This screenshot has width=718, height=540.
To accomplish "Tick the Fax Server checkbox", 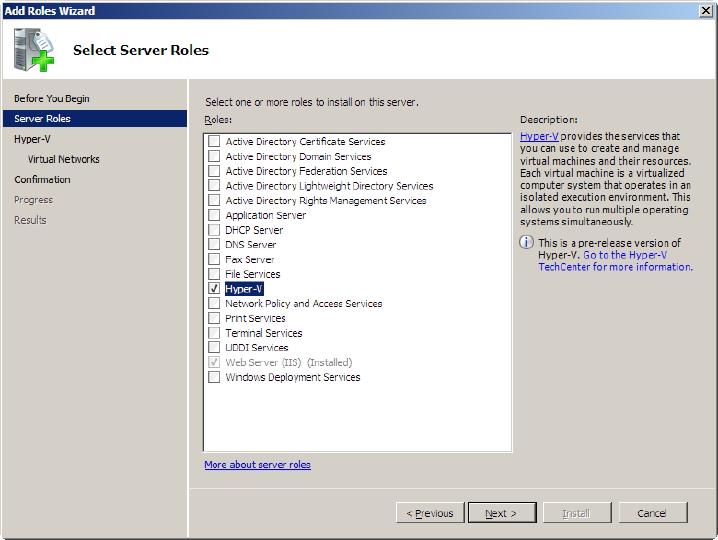I will (214, 259).
